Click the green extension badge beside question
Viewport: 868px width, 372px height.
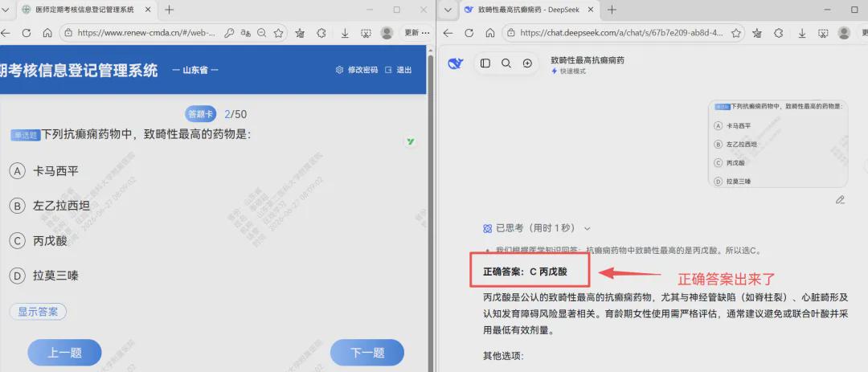tap(410, 141)
